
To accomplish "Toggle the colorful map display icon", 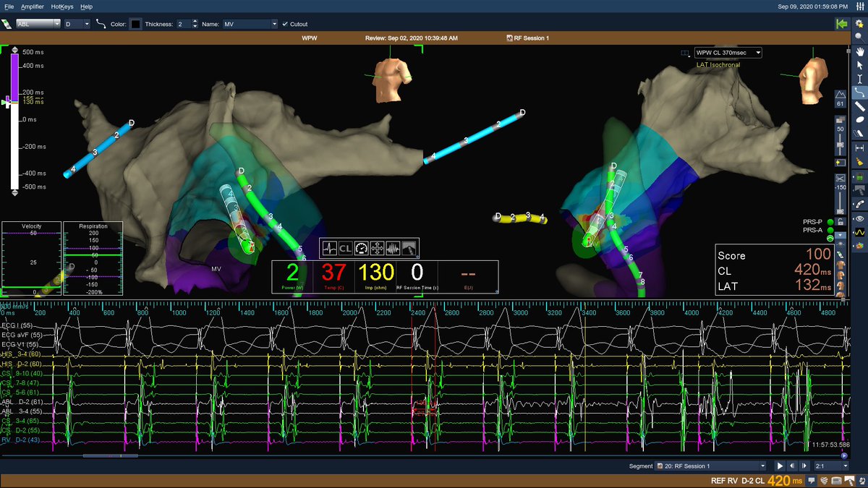I will (x=859, y=247).
